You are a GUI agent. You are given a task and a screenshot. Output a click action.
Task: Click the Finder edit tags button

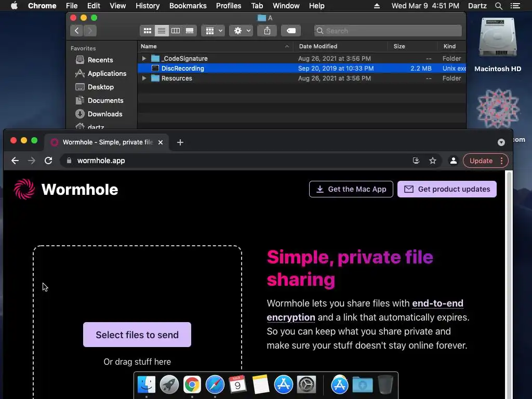pyautogui.click(x=291, y=31)
